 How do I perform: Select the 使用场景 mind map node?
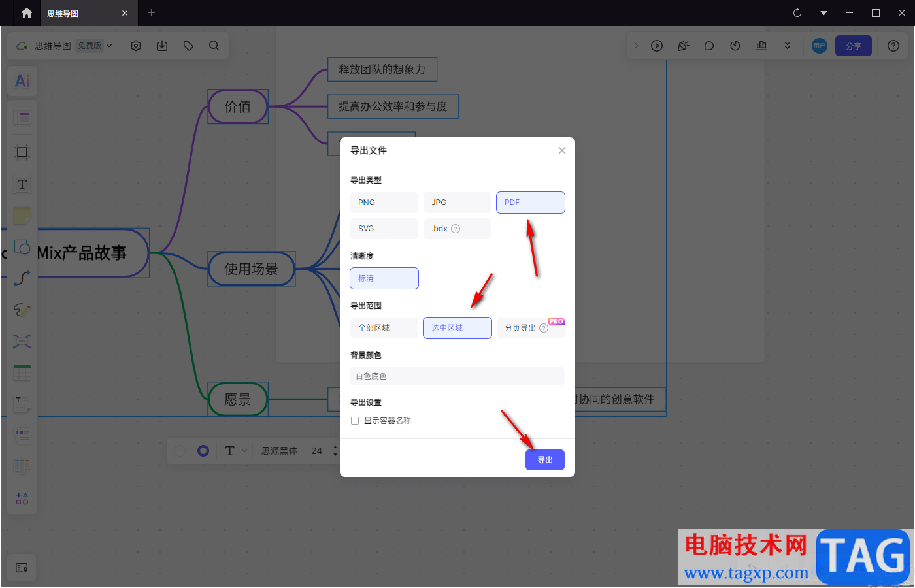[x=252, y=269]
